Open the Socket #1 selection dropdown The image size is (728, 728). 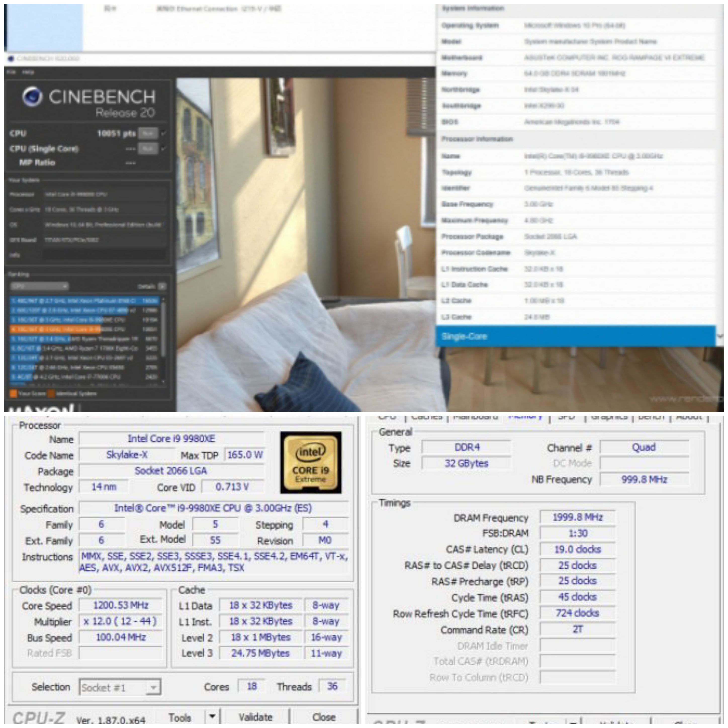coord(120,687)
